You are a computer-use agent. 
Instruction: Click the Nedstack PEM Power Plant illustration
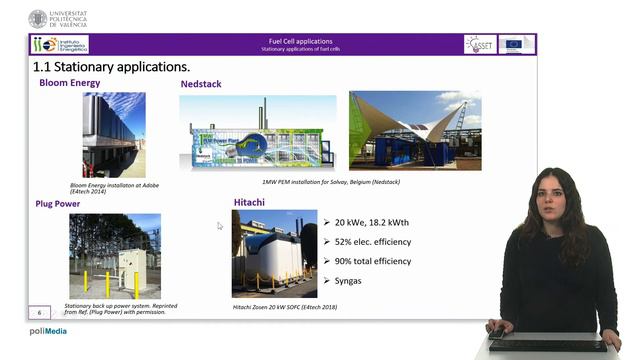(258, 133)
